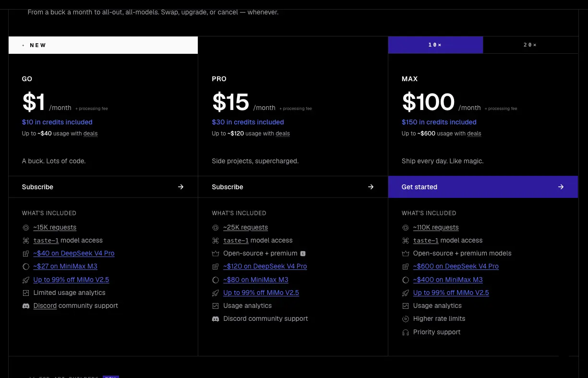Click circle icon beside ~$80 on MiniMax M3
Image resolution: width=588 pixels, height=378 pixels.
(216, 280)
